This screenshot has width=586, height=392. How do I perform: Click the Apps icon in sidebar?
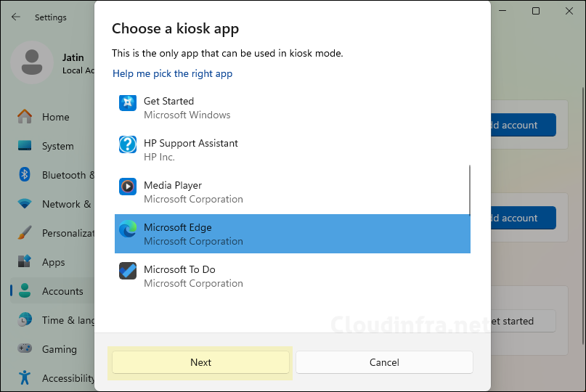coord(25,261)
